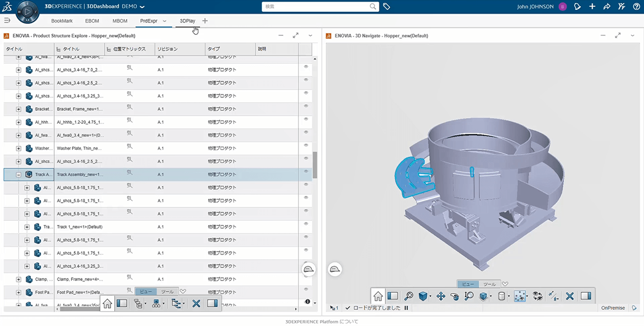Collapse the Track Assembly tree node

click(19, 174)
